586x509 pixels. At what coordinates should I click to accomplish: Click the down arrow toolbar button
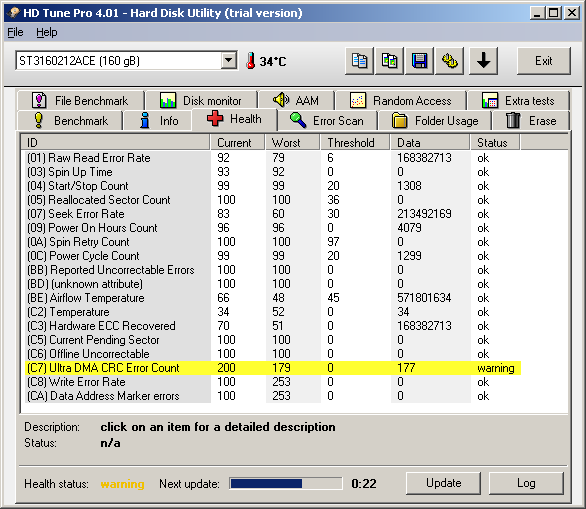coord(483,61)
